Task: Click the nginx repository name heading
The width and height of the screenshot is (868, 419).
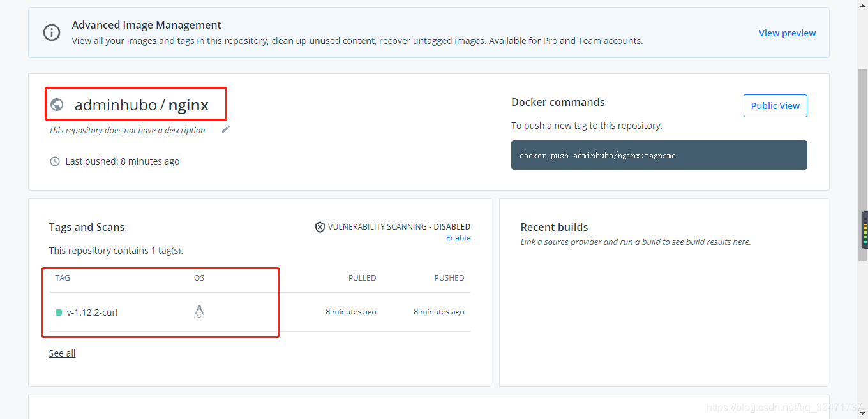Action: 188,105
